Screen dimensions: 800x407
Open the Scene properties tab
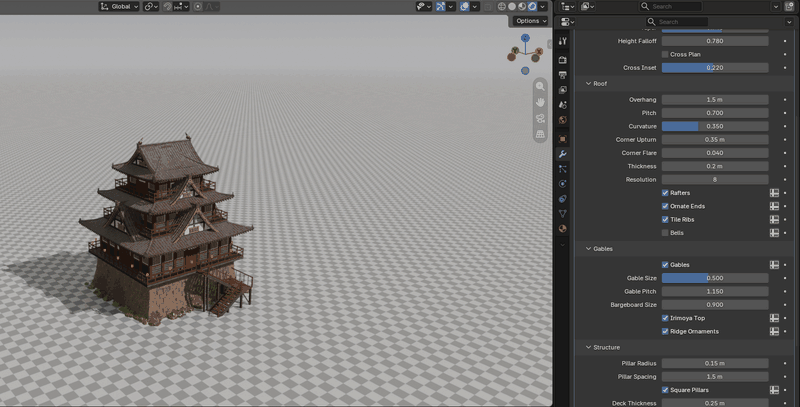563,105
